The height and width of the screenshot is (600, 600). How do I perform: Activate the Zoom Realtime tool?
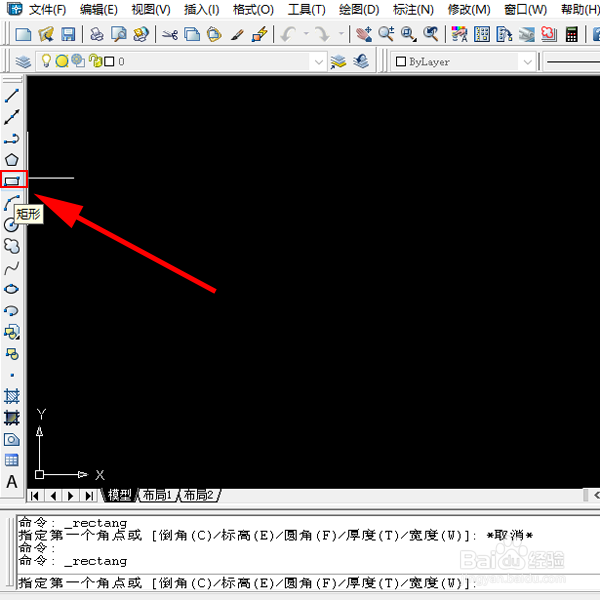[x=386, y=34]
